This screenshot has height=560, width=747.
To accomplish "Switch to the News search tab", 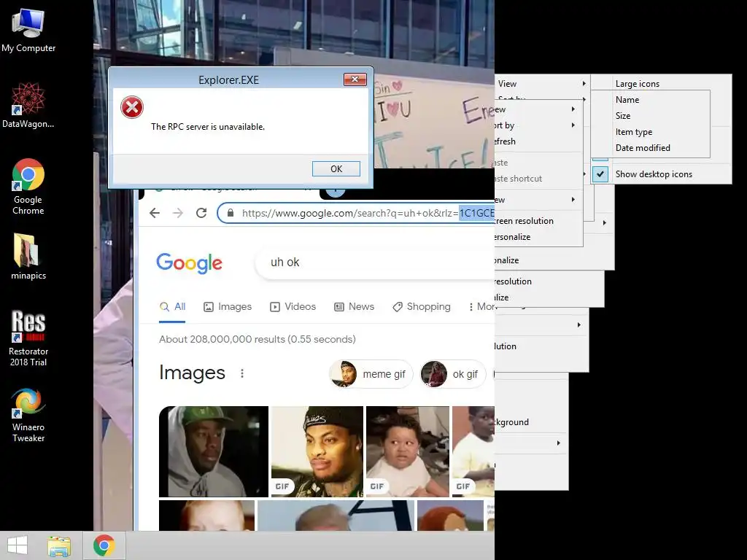I will (354, 307).
